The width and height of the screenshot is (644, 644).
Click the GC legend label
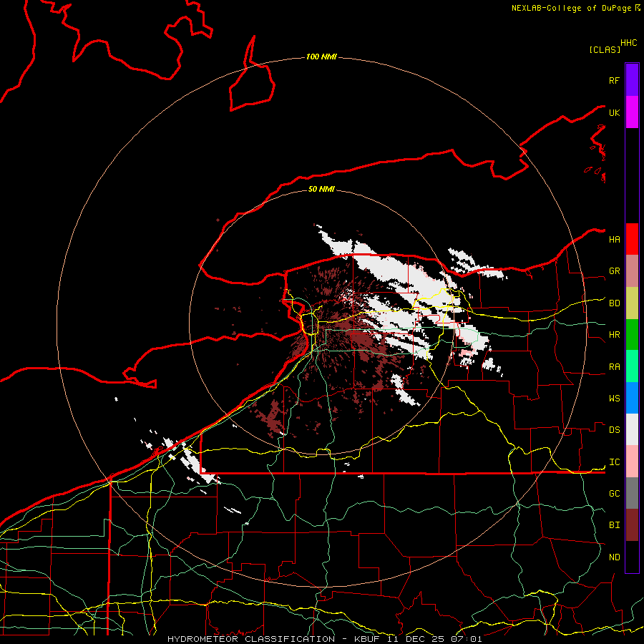pos(615,493)
